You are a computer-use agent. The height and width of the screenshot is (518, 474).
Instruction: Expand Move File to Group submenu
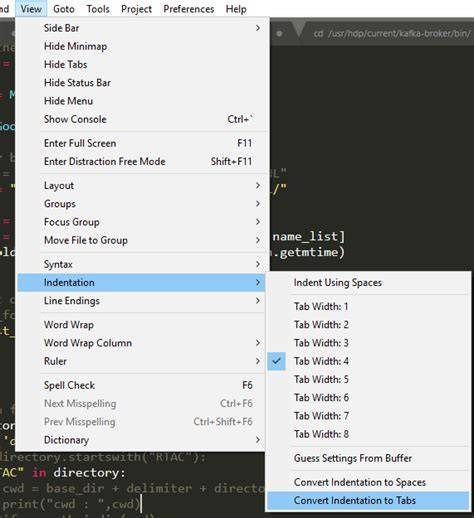pos(142,240)
